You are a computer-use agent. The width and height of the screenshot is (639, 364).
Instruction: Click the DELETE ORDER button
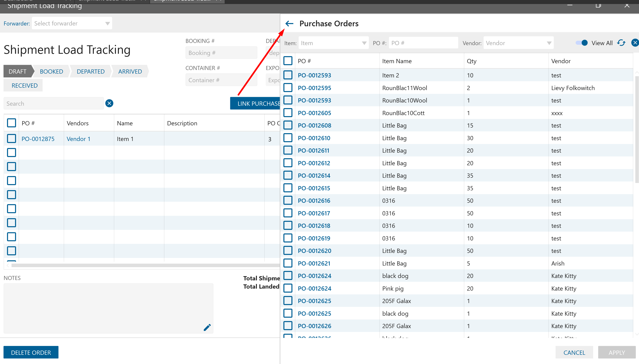pyautogui.click(x=31, y=353)
